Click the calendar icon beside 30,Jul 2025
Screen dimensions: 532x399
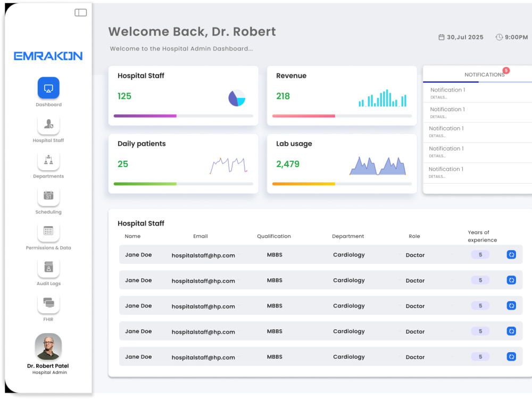coord(442,37)
